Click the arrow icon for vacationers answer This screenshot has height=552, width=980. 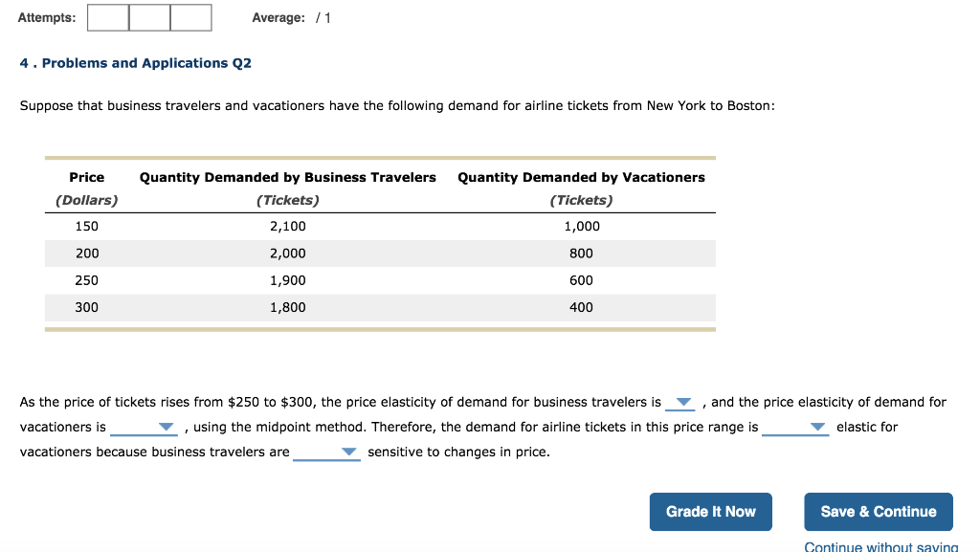coord(164,427)
